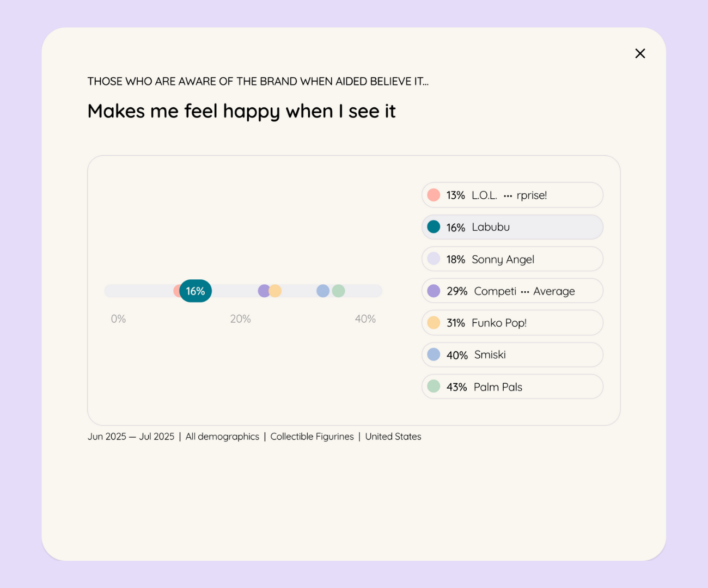Select the Labubu 16% legend pill
The width and height of the screenshot is (708, 588).
tap(512, 227)
